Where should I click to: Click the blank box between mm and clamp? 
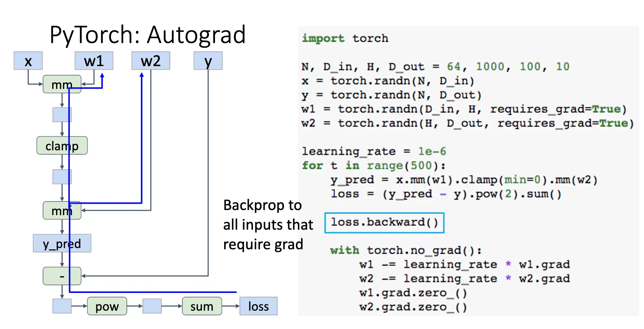(62, 115)
